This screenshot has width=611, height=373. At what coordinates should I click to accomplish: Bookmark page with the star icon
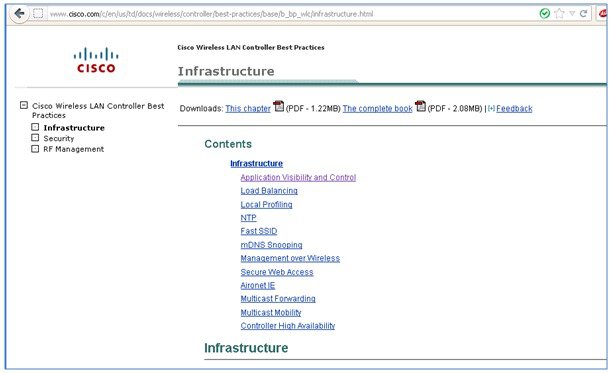[559, 14]
